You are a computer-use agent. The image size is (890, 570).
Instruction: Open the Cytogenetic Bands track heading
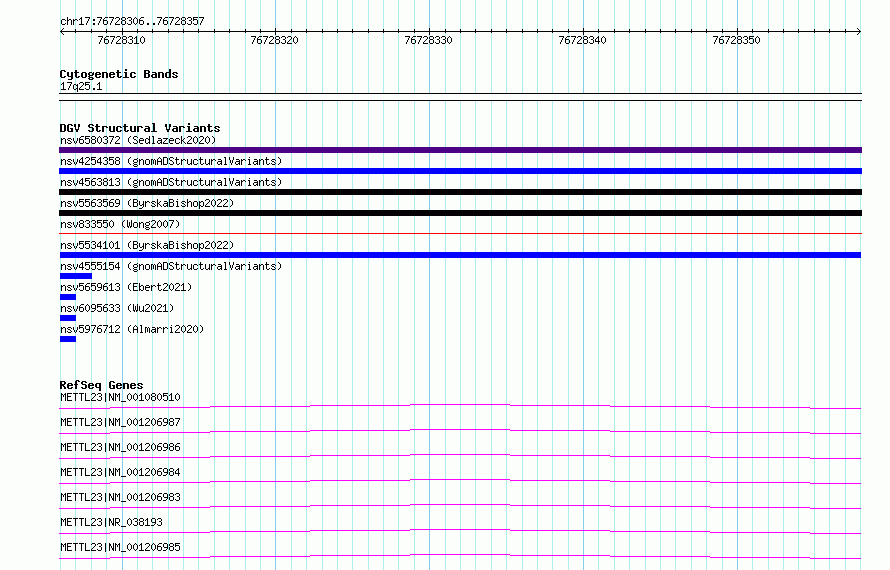119,74
